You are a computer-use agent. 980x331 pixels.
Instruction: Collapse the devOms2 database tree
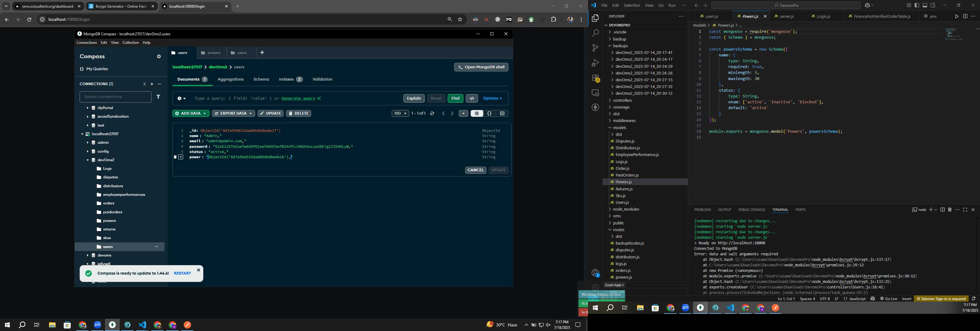(88, 160)
